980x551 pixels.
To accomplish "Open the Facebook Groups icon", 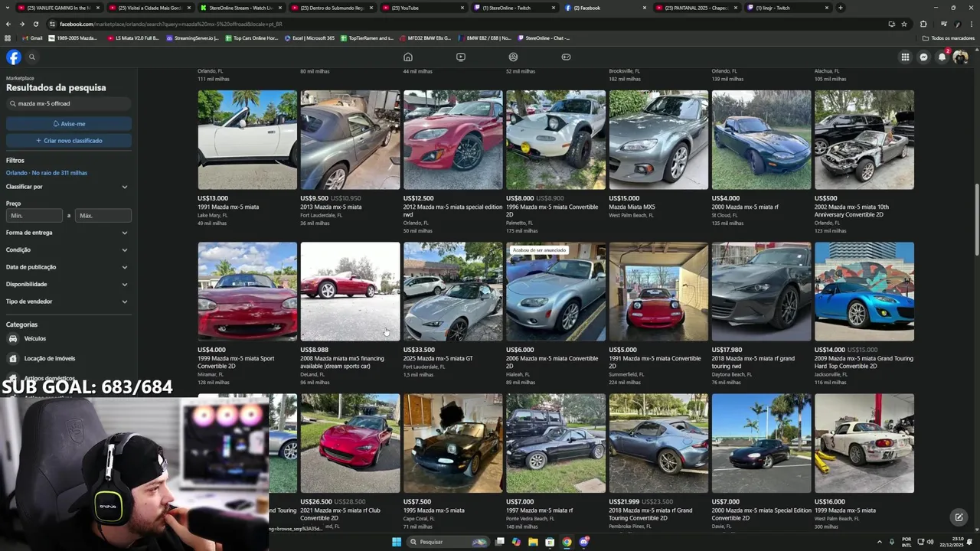I will pos(514,57).
